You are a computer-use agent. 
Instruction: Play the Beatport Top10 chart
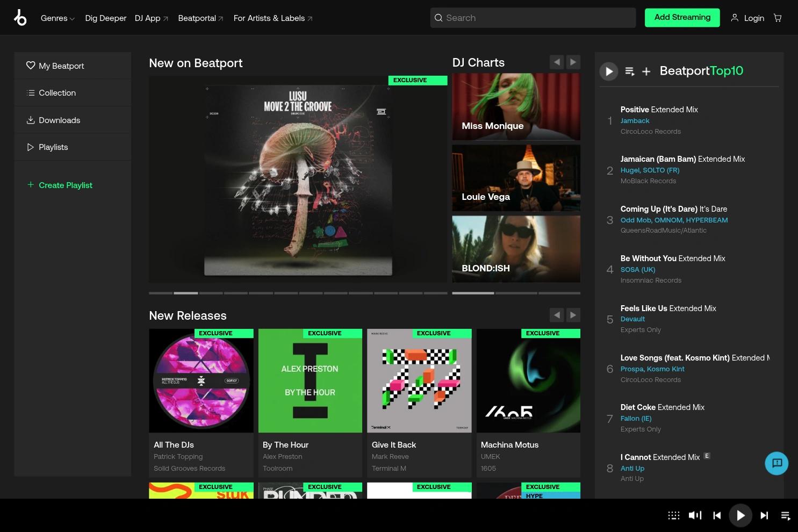(609, 71)
